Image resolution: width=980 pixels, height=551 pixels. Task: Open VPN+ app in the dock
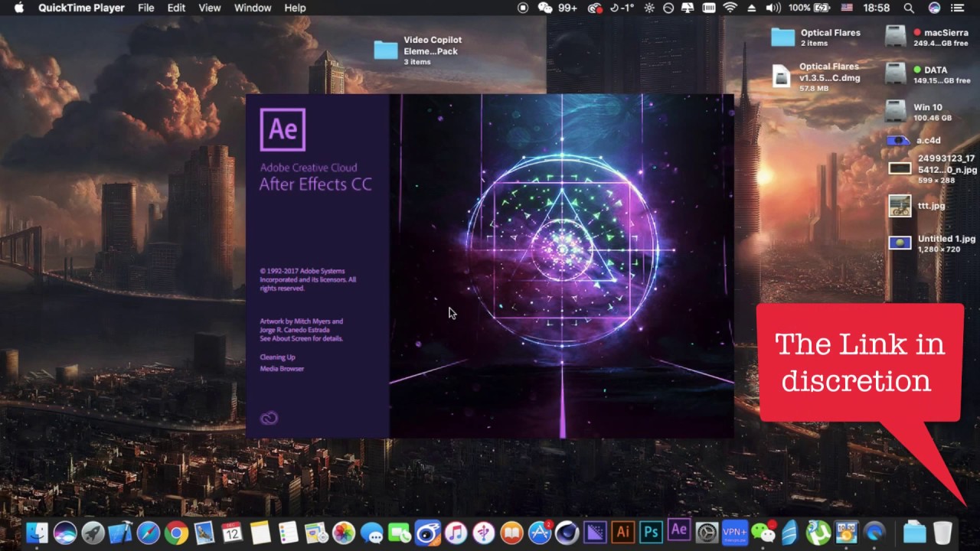coord(734,533)
